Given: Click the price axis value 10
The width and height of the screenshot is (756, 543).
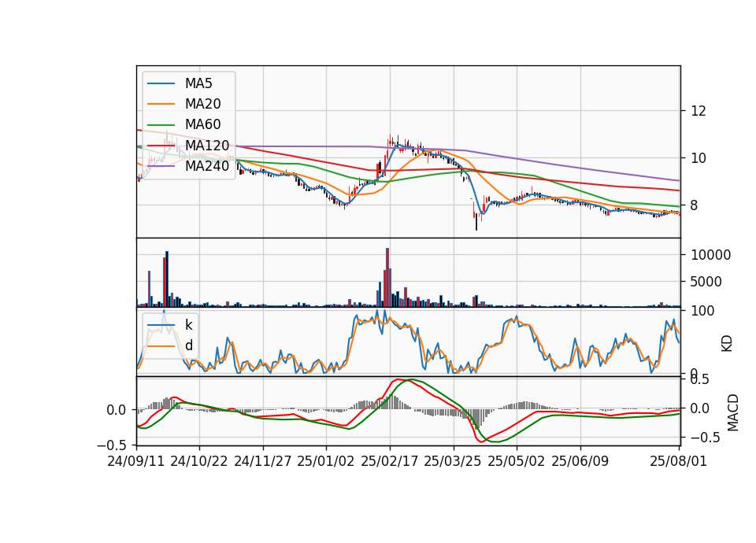Looking at the screenshot, I should click(699, 158).
